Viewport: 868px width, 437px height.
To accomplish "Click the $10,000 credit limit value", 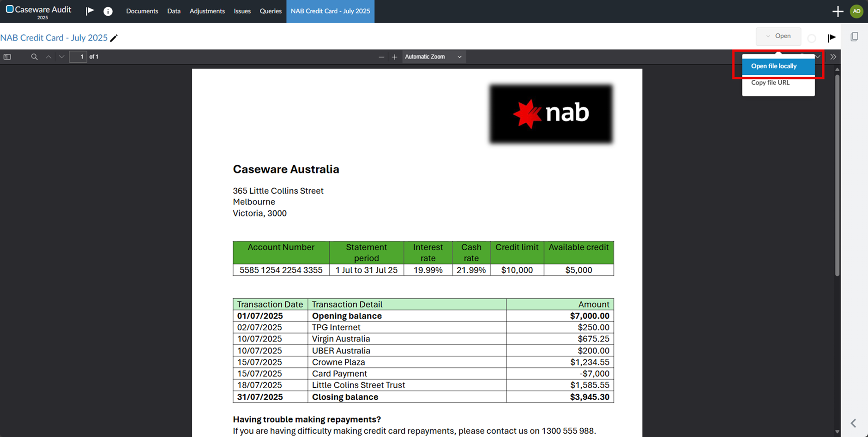I will tap(517, 270).
